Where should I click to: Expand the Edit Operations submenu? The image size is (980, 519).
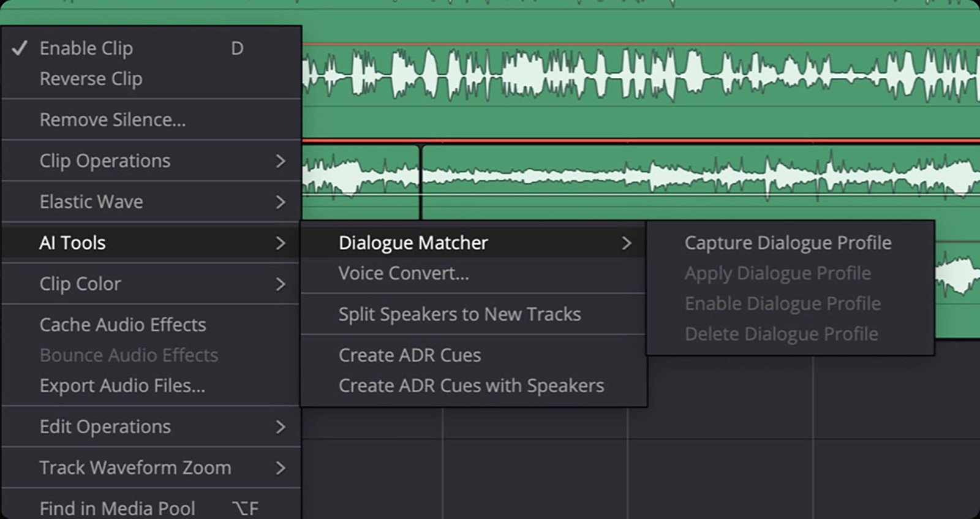click(105, 427)
